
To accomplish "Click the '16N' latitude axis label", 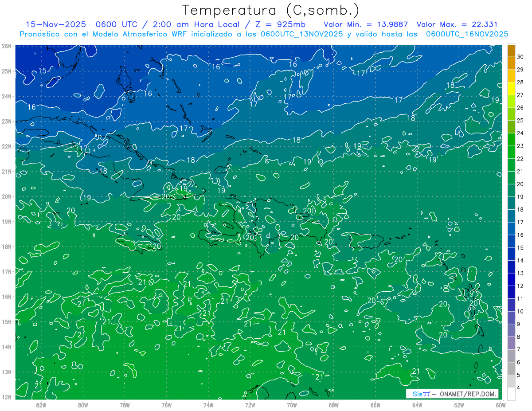I will [x=7, y=297].
